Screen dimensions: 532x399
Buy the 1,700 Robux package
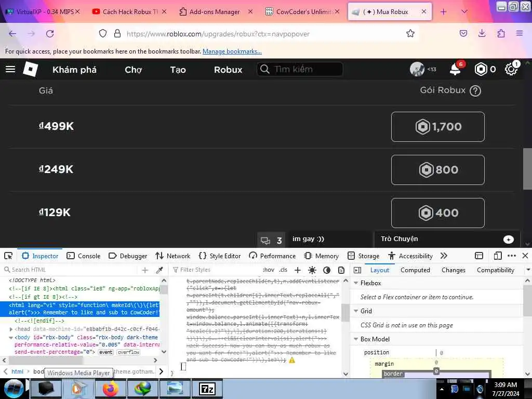(437, 127)
